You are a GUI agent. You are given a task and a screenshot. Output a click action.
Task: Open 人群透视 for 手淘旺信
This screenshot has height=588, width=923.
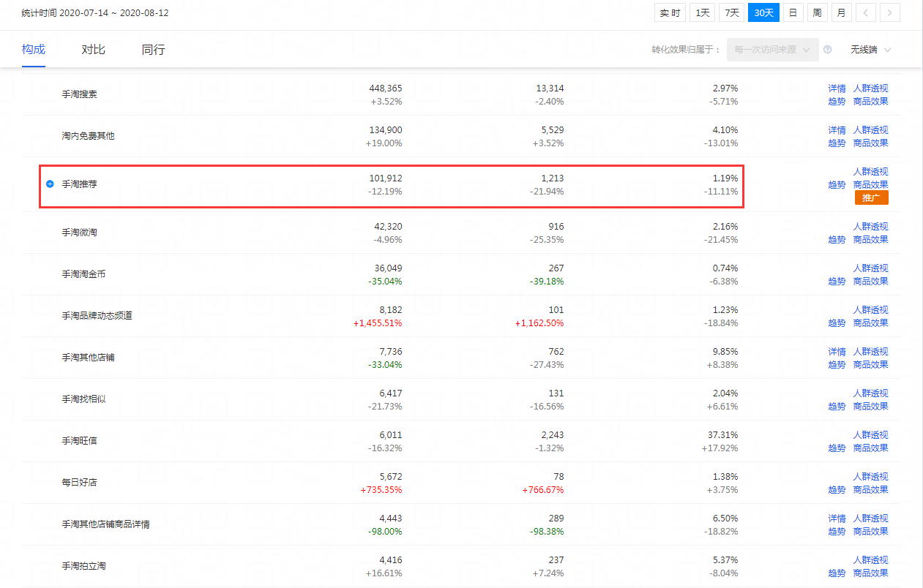click(x=870, y=435)
